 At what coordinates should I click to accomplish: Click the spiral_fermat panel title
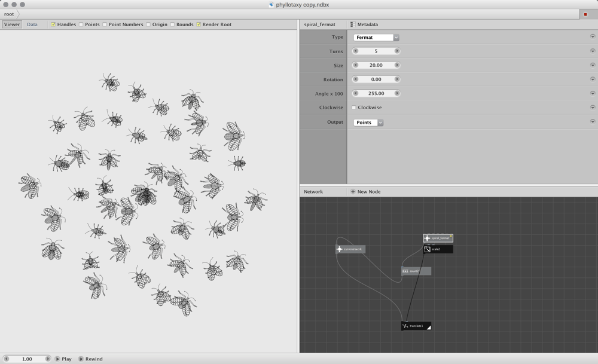[x=319, y=25]
